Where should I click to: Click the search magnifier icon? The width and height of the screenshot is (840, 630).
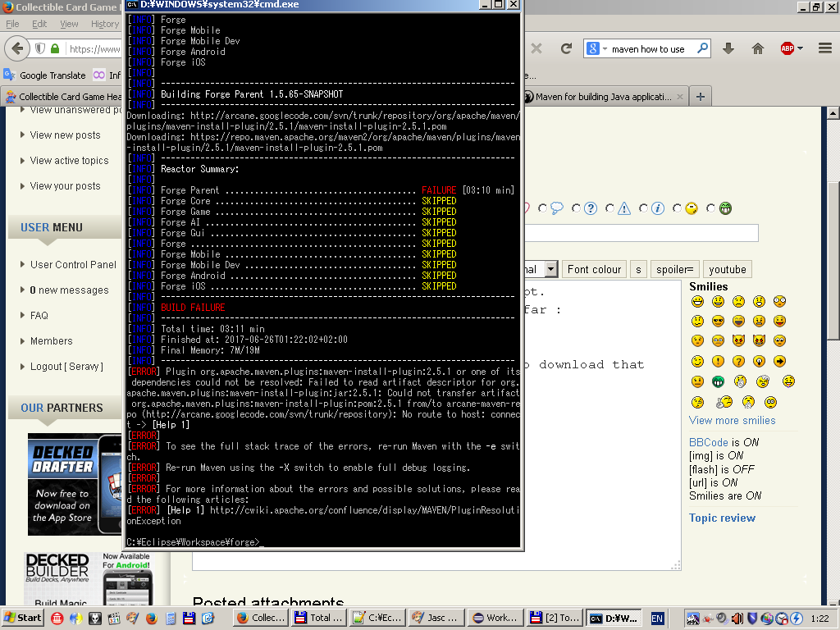pos(702,48)
